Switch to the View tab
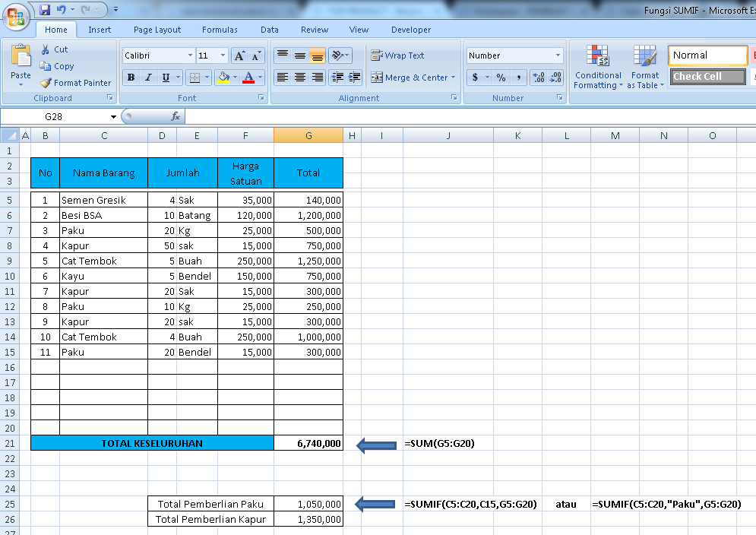Image resolution: width=756 pixels, height=535 pixels. pyautogui.click(x=359, y=30)
